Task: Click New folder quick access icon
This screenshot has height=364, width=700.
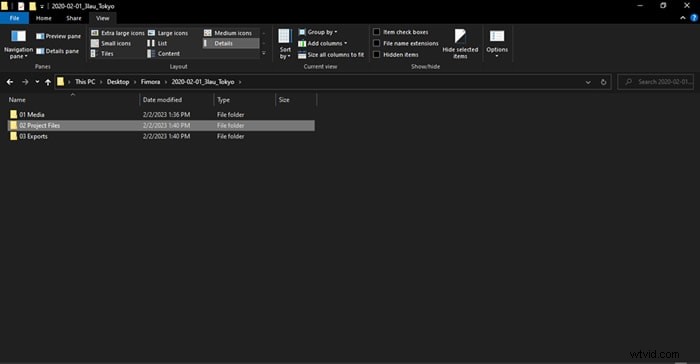Action: pos(32,6)
